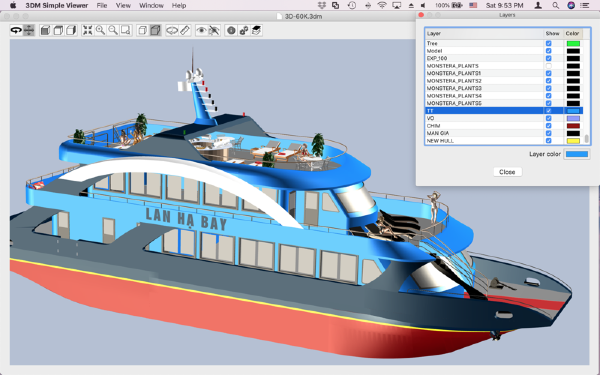The width and height of the screenshot is (600, 375).
Task: Click the show objects eye icon
Action: [201, 30]
